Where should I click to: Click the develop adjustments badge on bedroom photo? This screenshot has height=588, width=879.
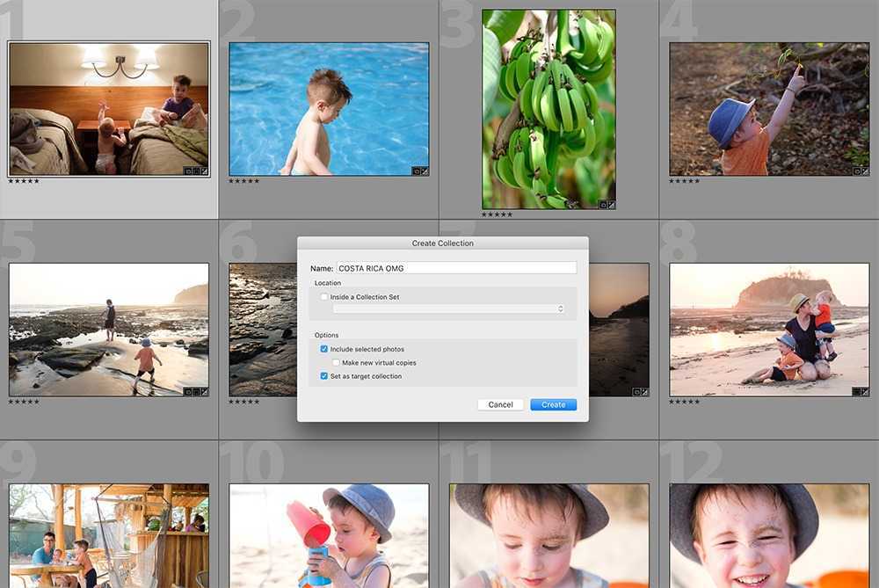click(x=204, y=171)
